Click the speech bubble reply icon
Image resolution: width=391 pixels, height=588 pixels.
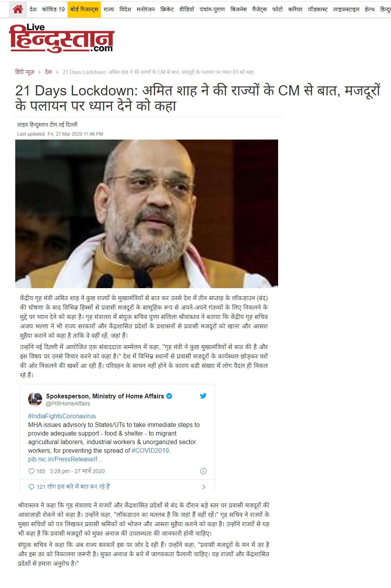(x=32, y=487)
